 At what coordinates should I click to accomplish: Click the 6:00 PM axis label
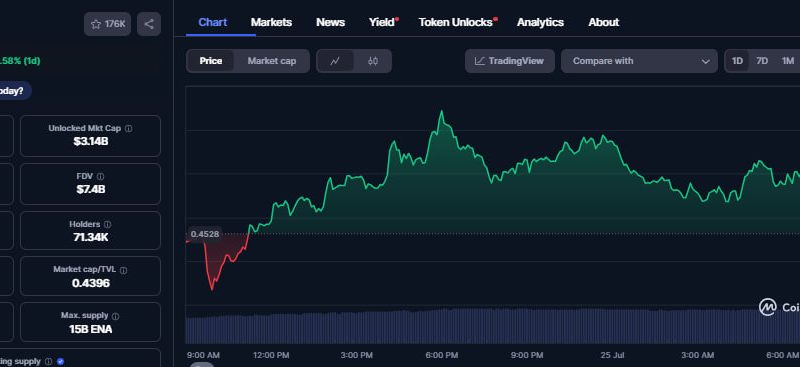click(x=441, y=355)
